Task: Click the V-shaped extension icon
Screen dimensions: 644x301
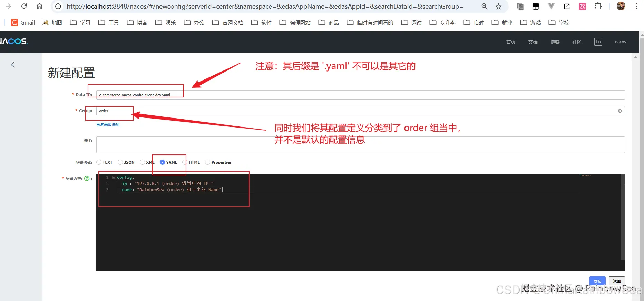Action: (552, 6)
